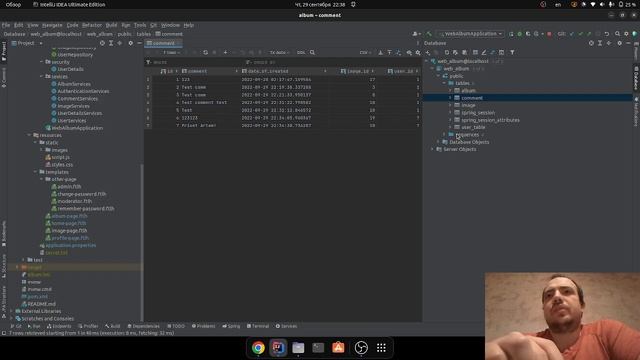Reload the comment table data
The height and width of the screenshot is (360, 640).
click(205, 52)
